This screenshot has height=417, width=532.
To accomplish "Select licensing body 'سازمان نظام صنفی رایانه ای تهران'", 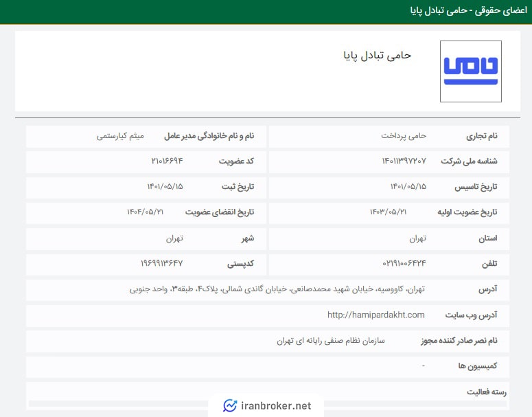I will (331, 341).
